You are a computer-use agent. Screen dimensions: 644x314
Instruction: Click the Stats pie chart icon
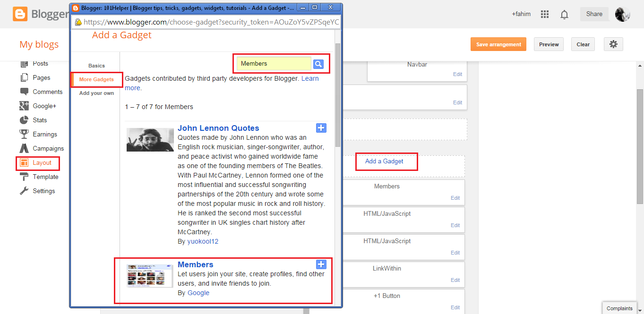pyautogui.click(x=24, y=120)
